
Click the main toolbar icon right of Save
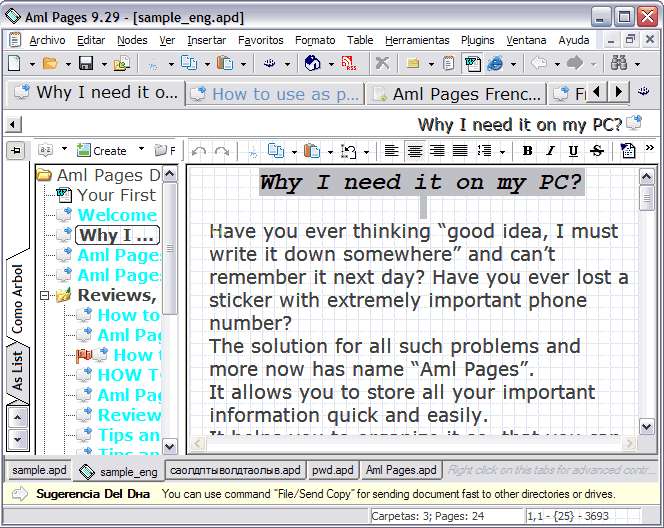[x=122, y=64]
